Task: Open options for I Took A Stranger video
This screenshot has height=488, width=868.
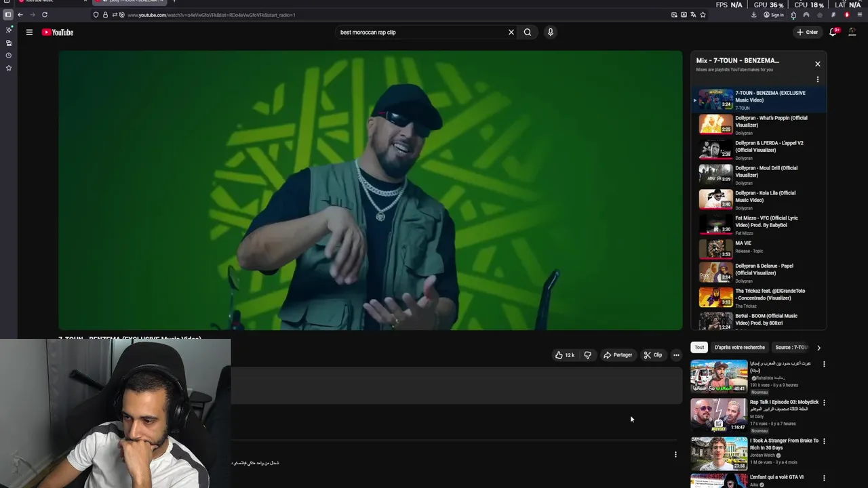Action: 824,441
